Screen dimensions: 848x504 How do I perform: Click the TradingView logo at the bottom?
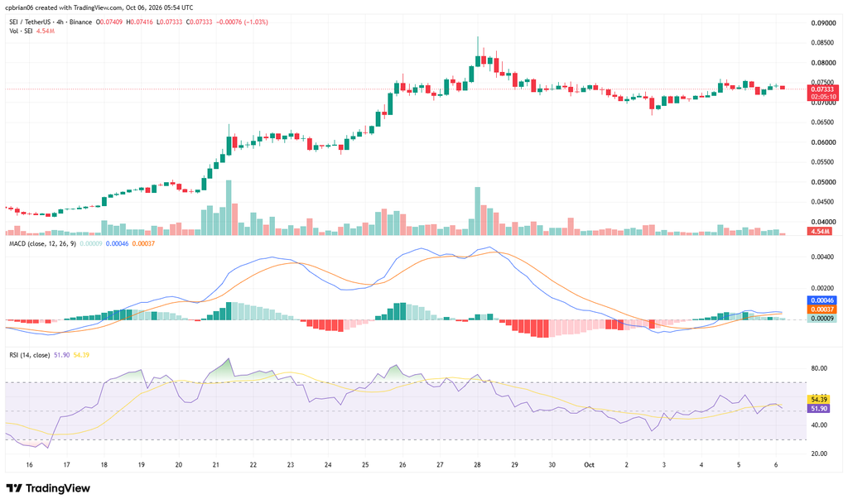(49, 488)
